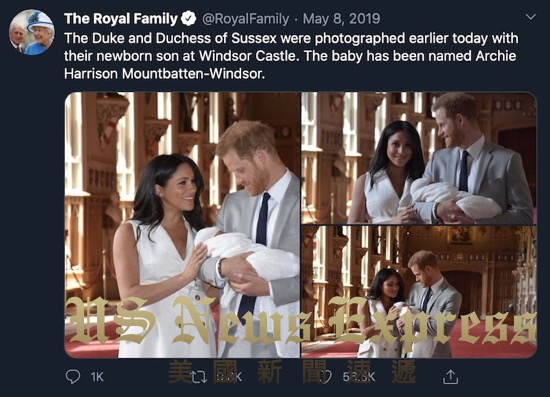Expand the tweet options chevron

531,17
